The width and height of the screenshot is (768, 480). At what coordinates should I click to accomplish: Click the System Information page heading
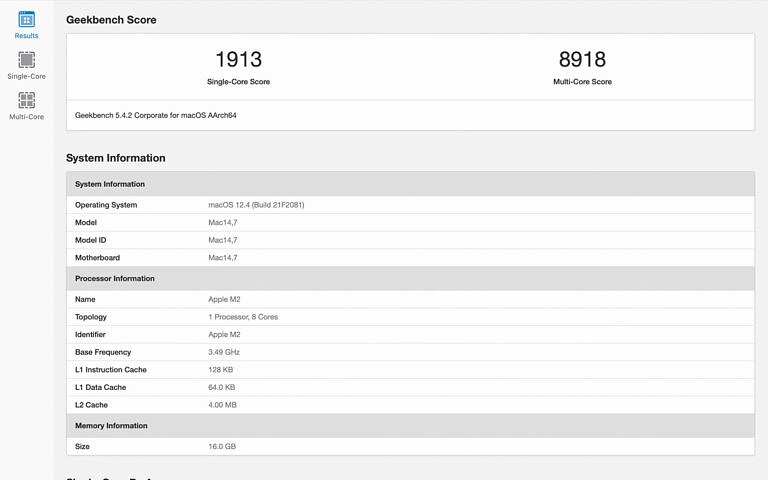point(116,158)
